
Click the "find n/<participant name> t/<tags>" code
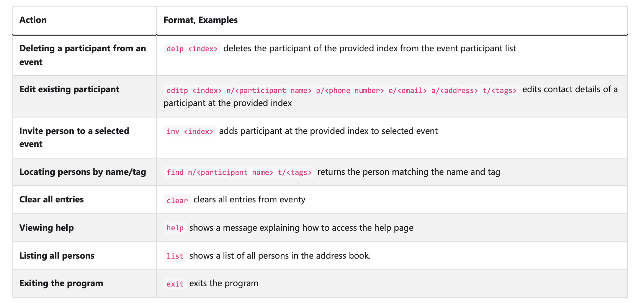click(239, 172)
